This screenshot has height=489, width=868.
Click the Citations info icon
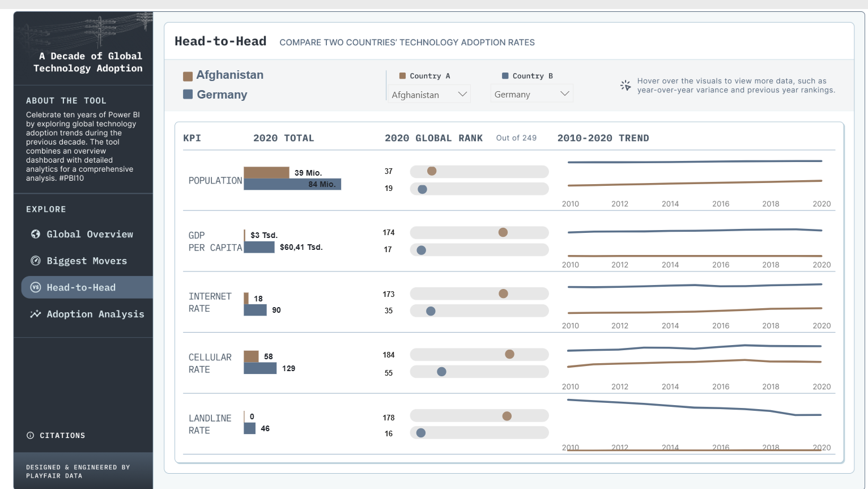point(31,435)
